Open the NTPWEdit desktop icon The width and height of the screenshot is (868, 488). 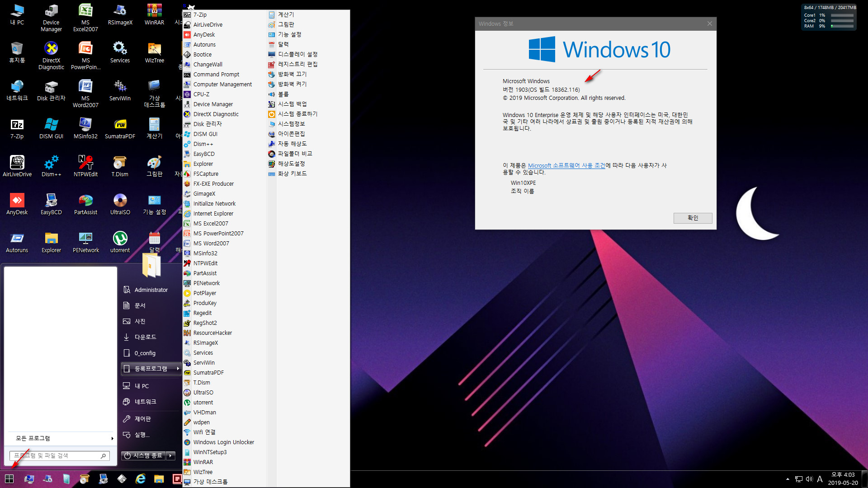coord(85,167)
